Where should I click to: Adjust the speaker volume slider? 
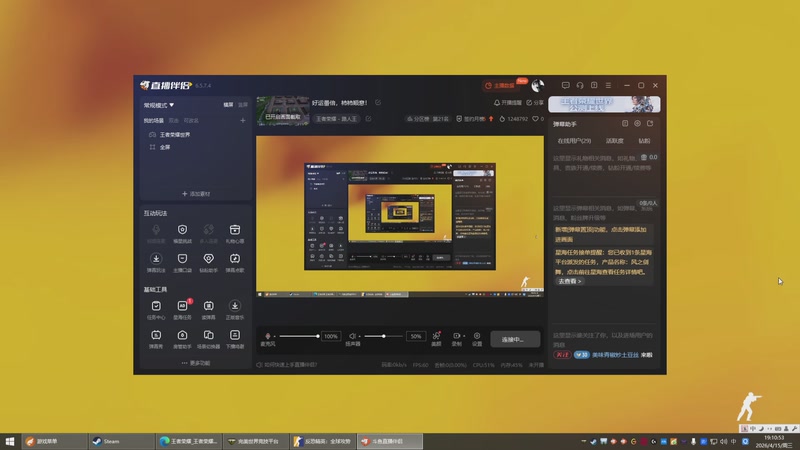click(x=384, y=336)
